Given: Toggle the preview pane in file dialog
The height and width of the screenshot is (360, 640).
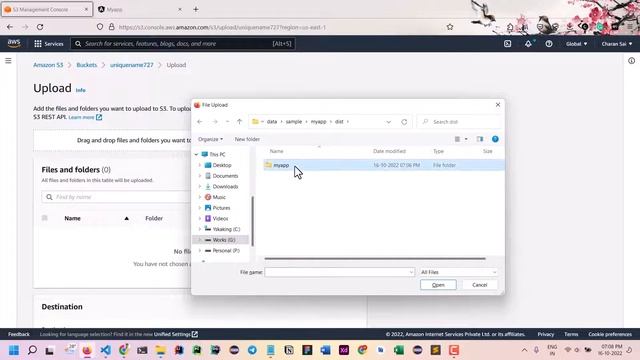Looking at the screenshot, I should pos(480,139).
